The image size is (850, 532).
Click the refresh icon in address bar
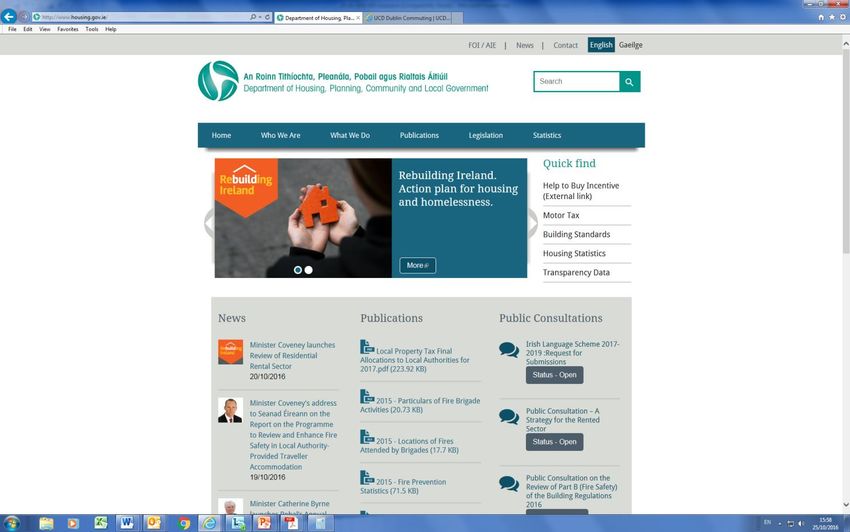(x=267, y=17)
